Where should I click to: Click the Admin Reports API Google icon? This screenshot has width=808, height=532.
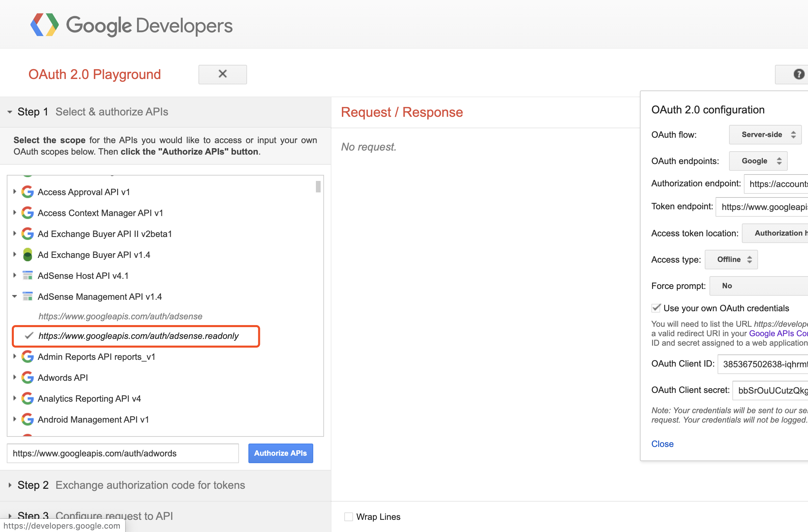27,356
